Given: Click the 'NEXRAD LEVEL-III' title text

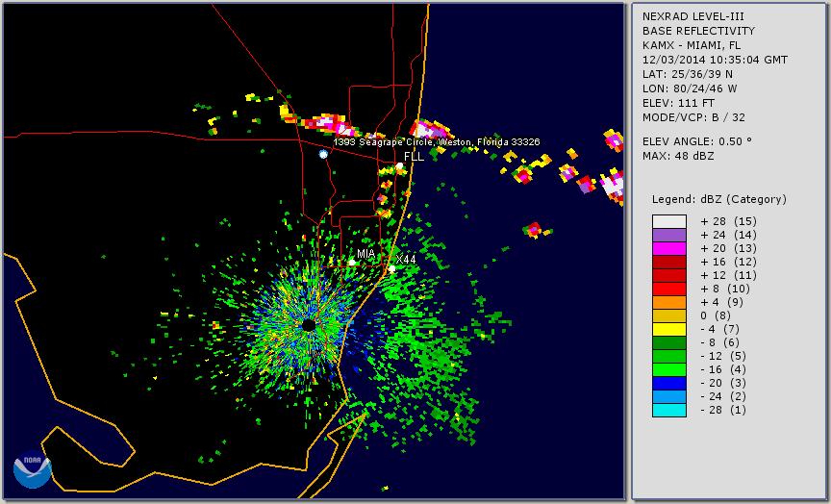Looking at the screenshot, I should pyautogui.click(x=693, y=17).
